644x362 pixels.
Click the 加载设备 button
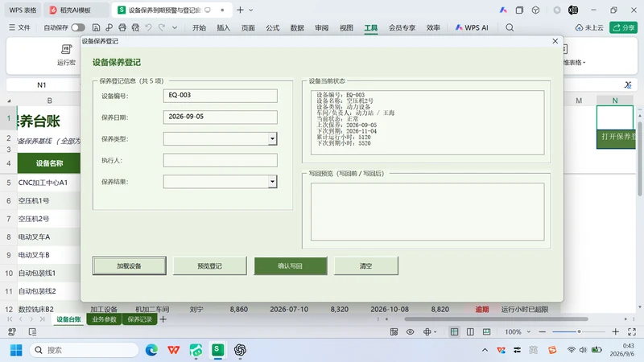click(130, 266)
